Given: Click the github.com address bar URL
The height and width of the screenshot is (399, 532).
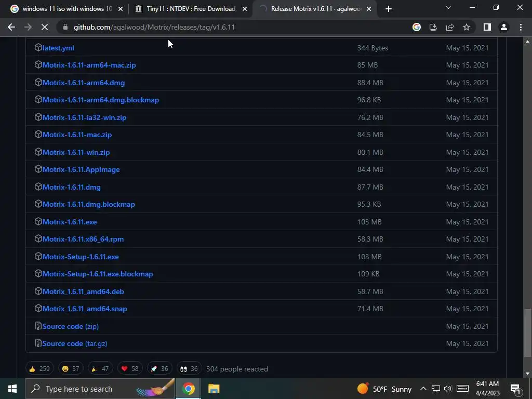Looking at the screenshot, I should (x=154, y=27).
